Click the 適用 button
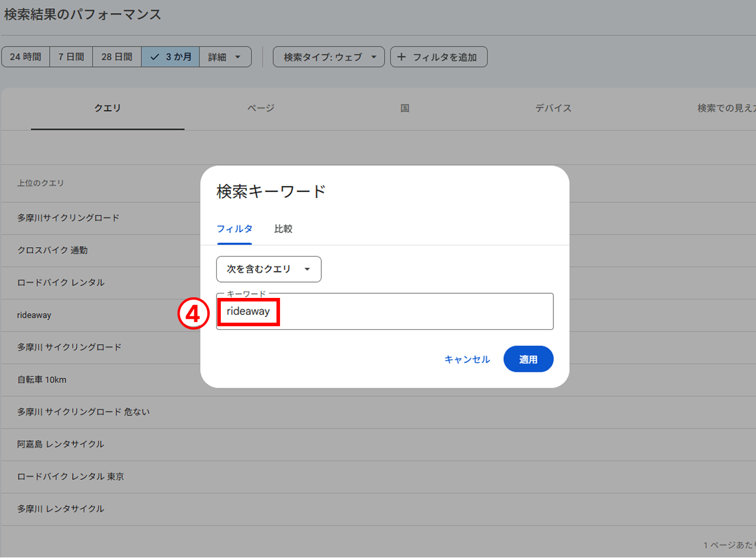The height and width of the screenshot is (558, 756). click(x=528, y=359)
